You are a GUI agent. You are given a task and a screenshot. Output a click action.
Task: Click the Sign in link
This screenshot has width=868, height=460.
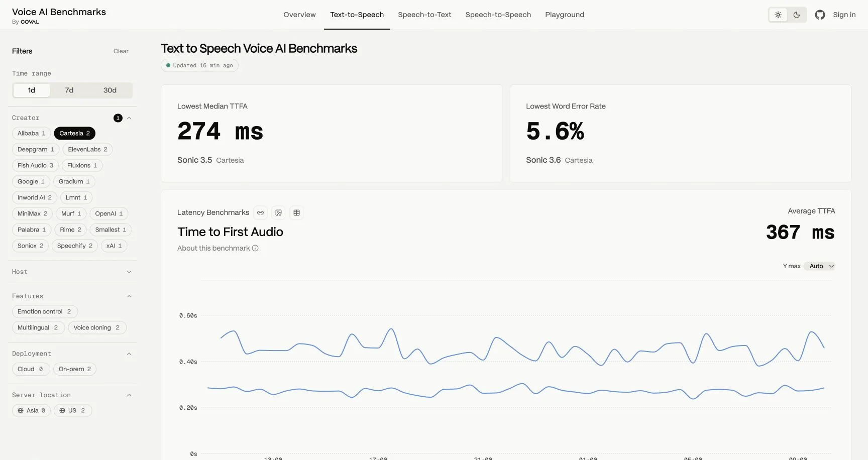click(844, 15)
